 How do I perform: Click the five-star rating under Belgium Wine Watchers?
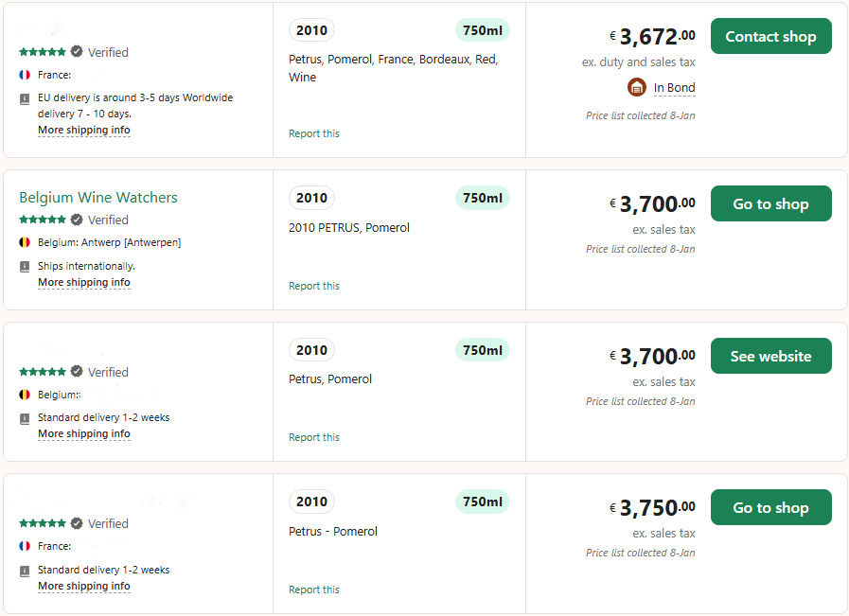click(43, 220)
